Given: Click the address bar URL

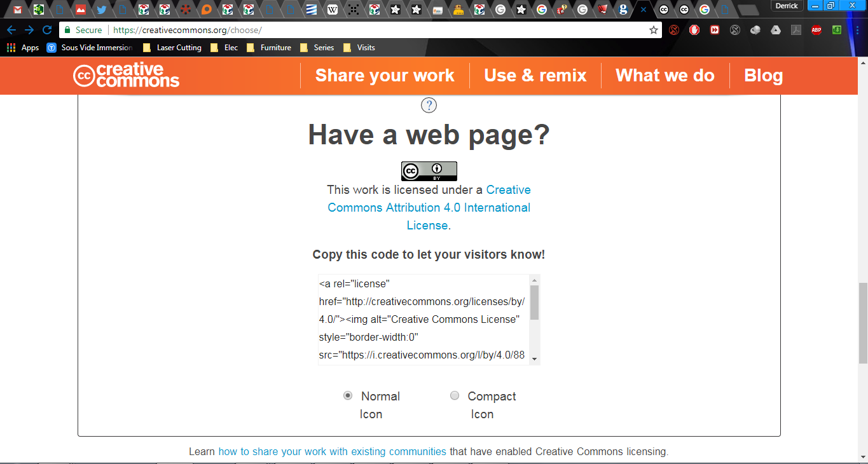Looking at the screenshot, I should [x=188, y=30].
